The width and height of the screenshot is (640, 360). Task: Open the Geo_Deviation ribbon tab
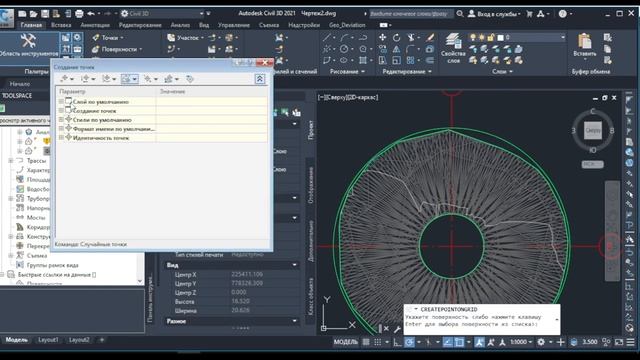point(347,25)
